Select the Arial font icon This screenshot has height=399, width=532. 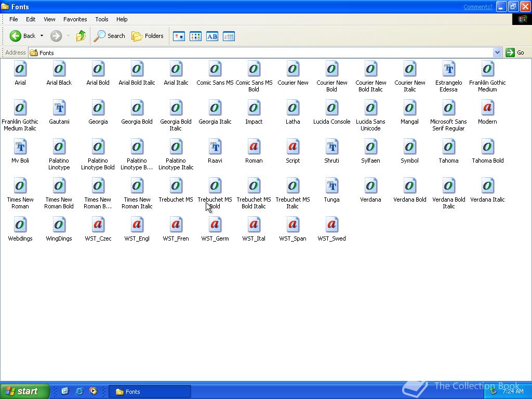20,69
